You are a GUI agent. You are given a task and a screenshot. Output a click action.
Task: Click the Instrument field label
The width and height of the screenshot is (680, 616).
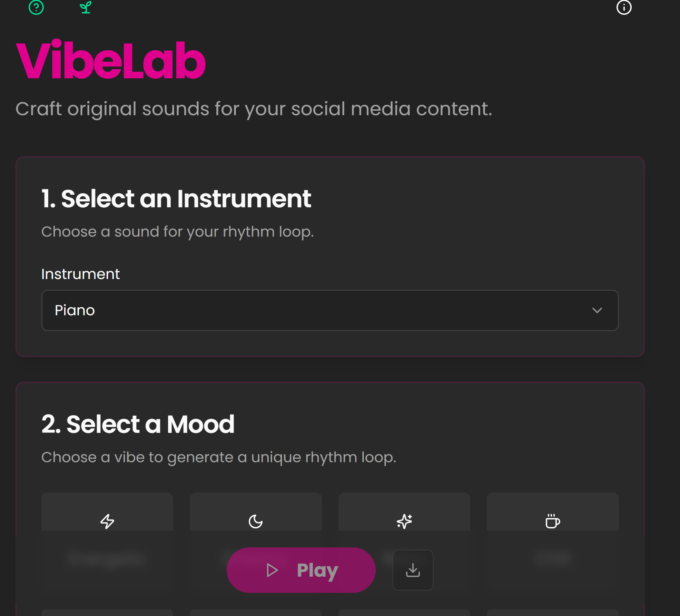click(x=80, y=274)
